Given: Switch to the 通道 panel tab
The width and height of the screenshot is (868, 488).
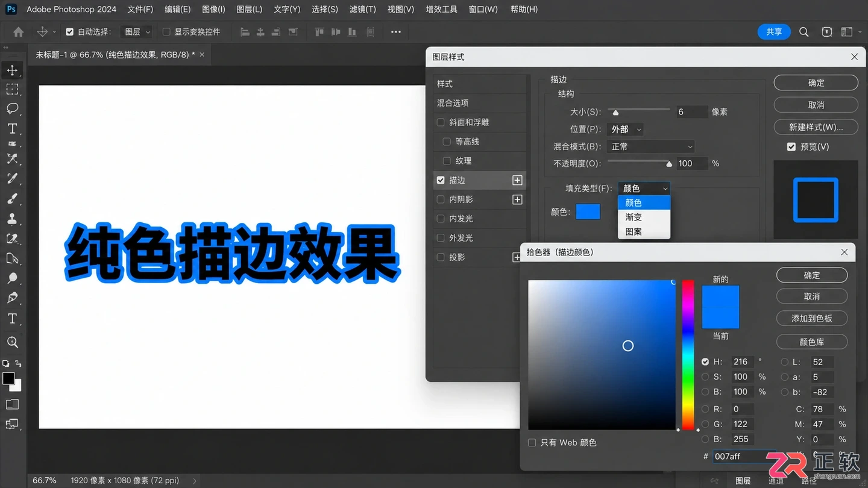Looking at the screenshot, I should (x=776, y=481).
